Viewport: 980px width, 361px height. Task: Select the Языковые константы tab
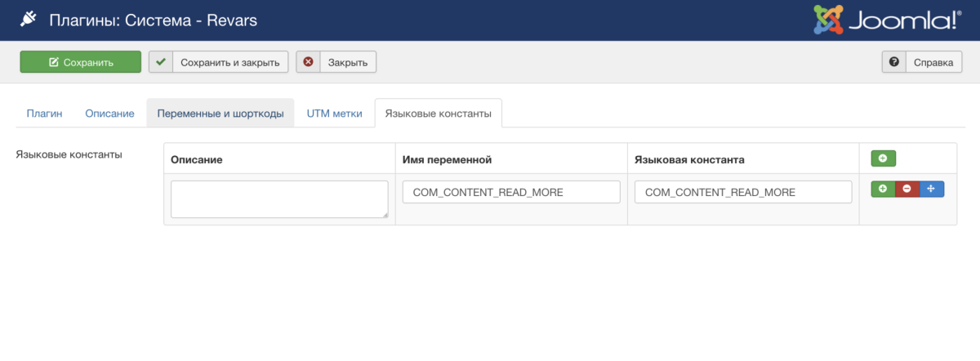click(438, 114)
